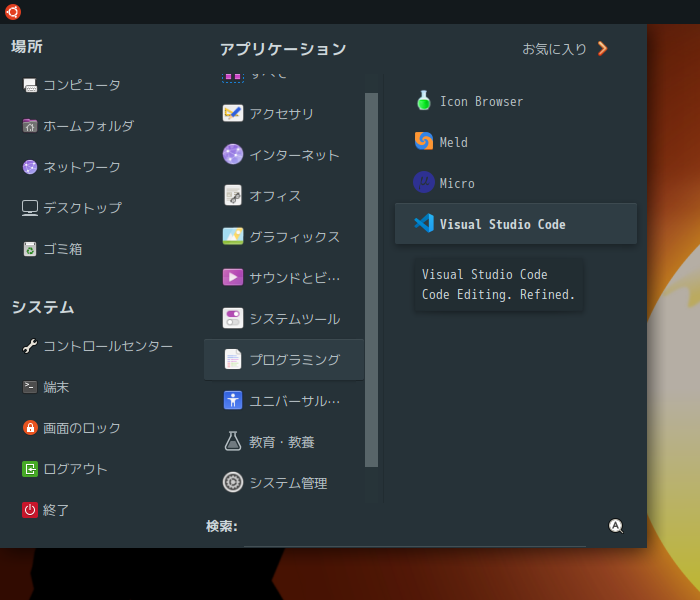This screenshot has height=600, width=700.
Task: Click the search magnifier icon in search bar
Action: pos(616,526)
